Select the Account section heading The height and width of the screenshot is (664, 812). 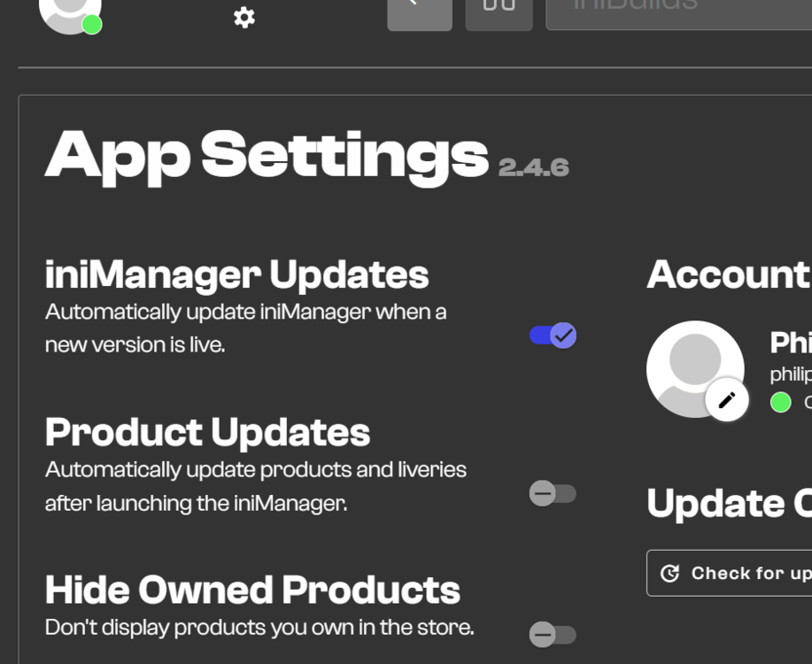(727, 274)
